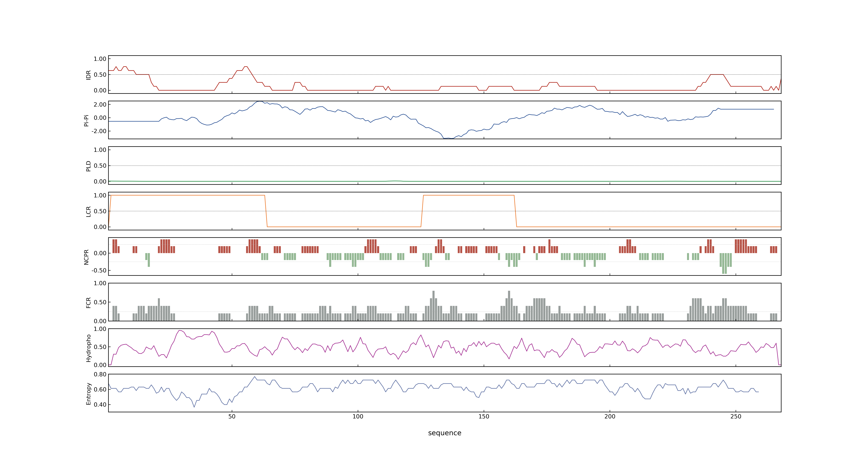The width and height of the screenshot is (868, 463).
Task: Click the x-axis tick label 100
Action: click(358, 416)
